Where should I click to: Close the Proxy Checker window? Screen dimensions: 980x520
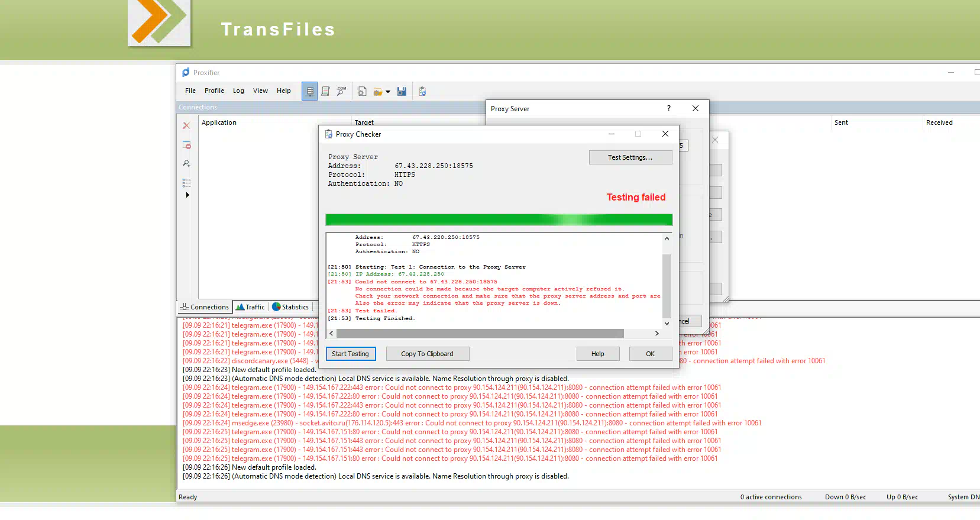(x=665, y=134)
